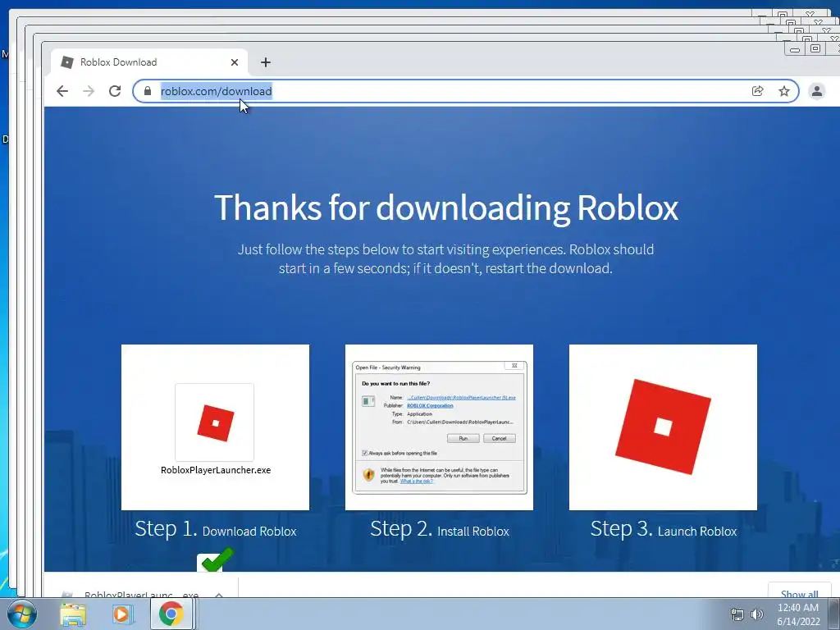Open the Windows Start menu orb

(x=22, y=614)
